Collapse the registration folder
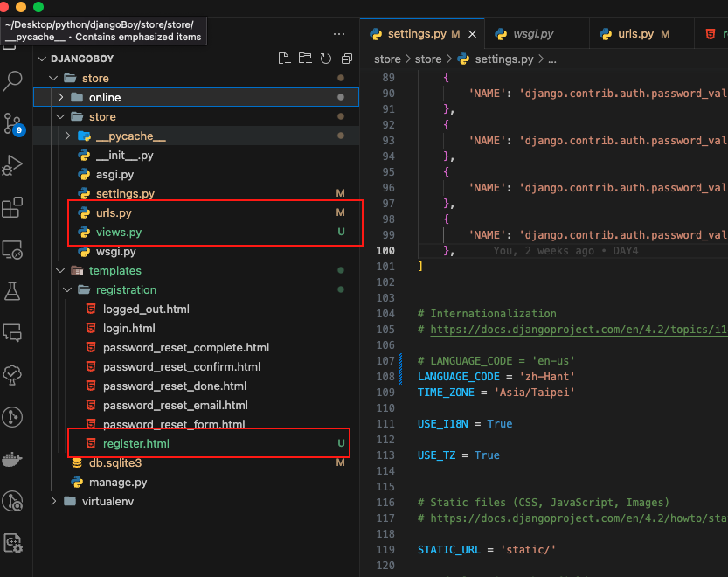The height and width of the screenshot is (577, 728). click(x=68, y=290)
